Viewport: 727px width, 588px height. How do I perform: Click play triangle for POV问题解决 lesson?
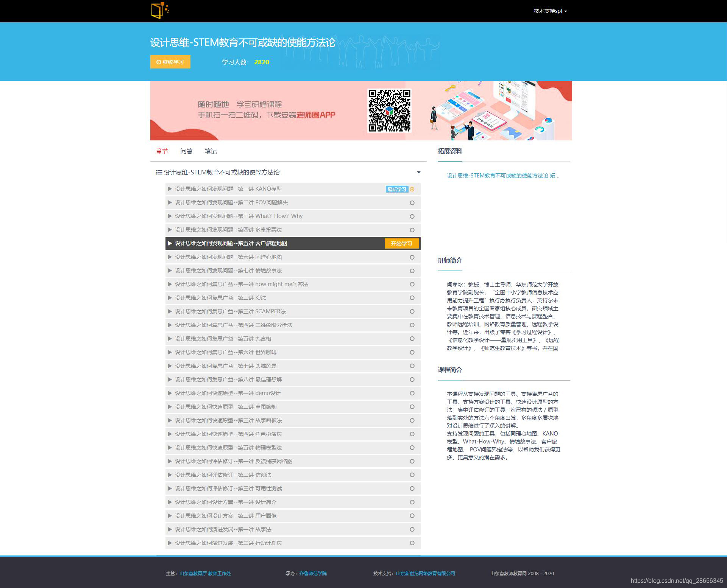(170, 202)
